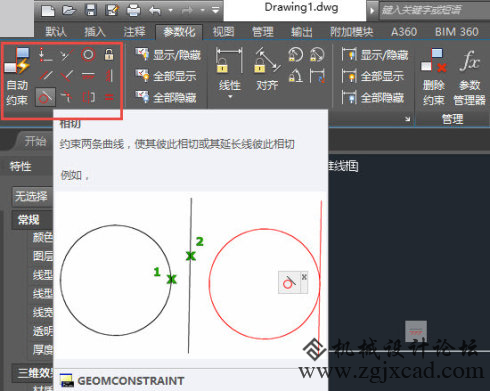Open the A360 ribbon tab
Viewport: 491px width, 392px height.
pyautogui.click(x=404, y=32)
